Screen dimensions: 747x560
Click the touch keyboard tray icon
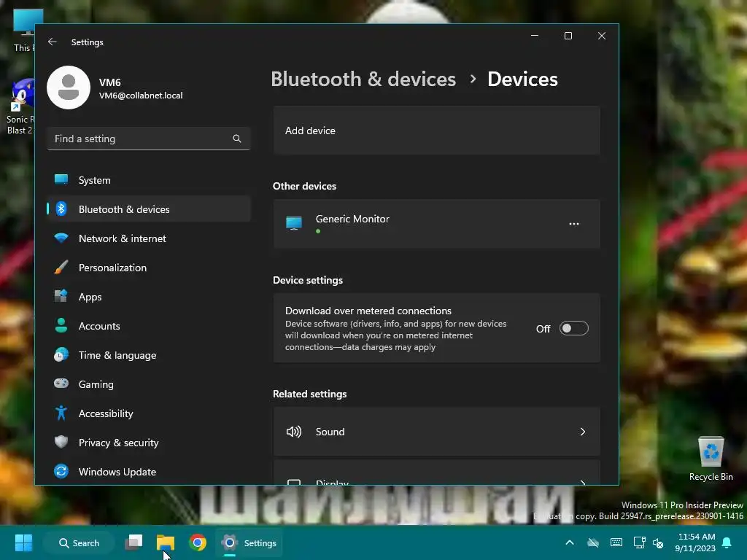(616, 542)
